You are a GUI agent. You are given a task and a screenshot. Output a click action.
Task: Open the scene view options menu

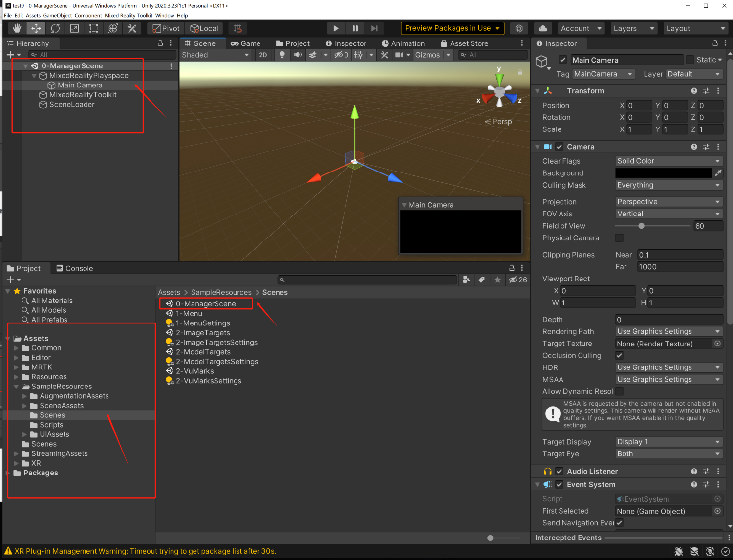pos(522,43)
